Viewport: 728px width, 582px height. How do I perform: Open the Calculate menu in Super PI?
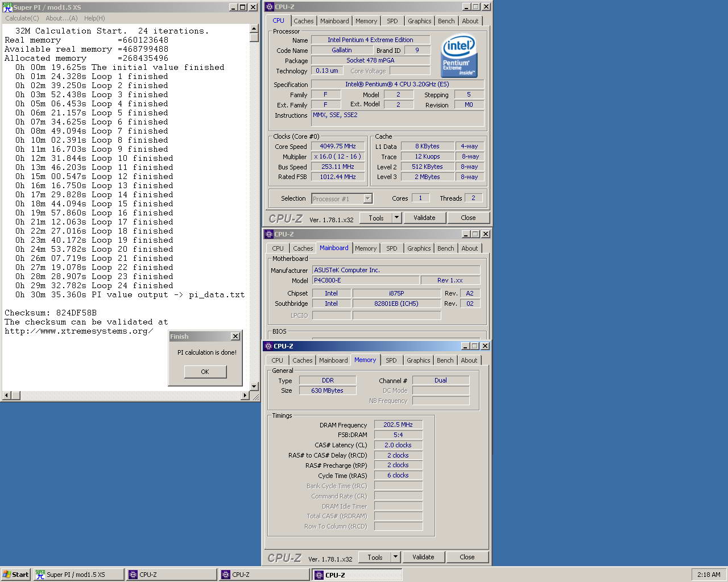[x=22, y=18]
